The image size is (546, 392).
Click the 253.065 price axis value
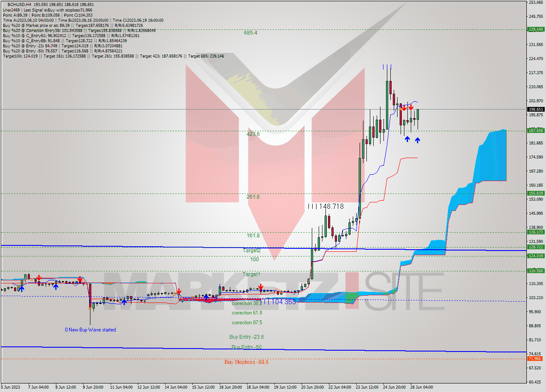536,3
